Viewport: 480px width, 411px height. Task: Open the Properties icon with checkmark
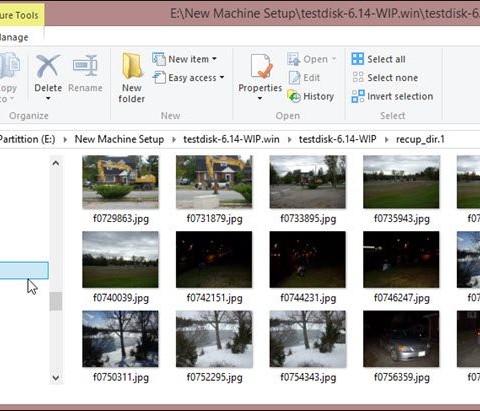[261, 66]
